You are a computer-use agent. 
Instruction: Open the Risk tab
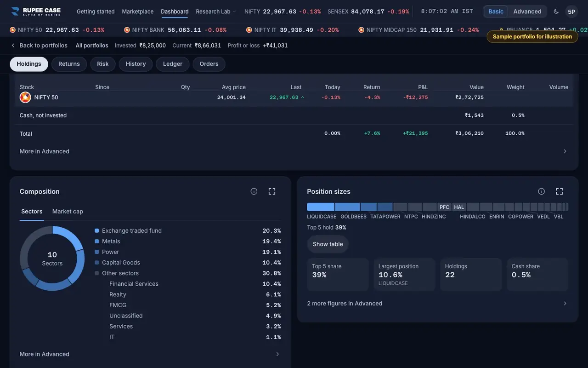click(103, 64)
